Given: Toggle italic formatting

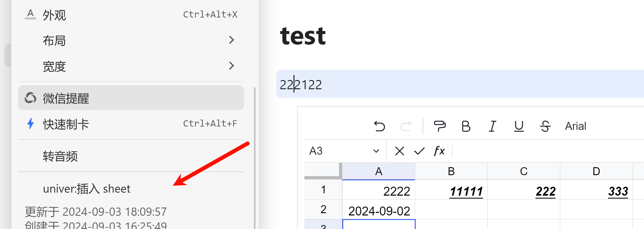Looking at the screenshot, I should 492,126.
